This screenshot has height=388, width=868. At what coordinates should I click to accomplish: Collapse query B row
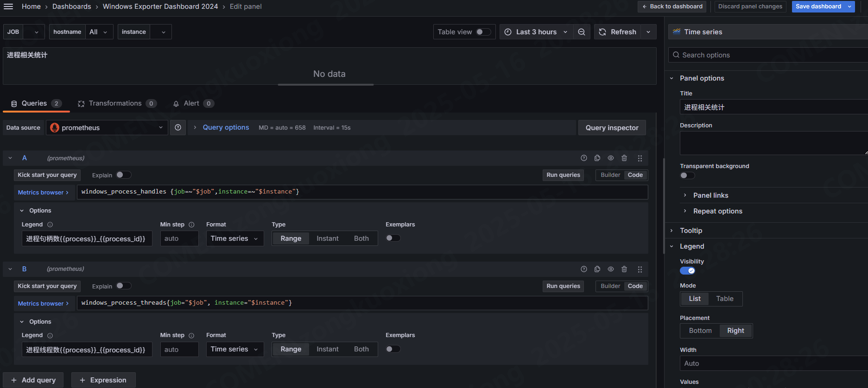point(10,269)
